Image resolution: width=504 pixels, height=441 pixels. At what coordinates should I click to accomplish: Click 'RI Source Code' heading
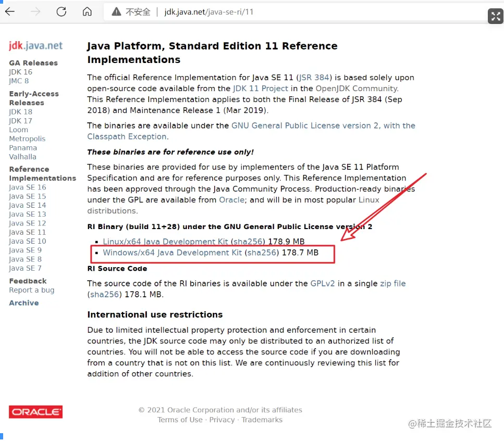[x=117, y=269]
